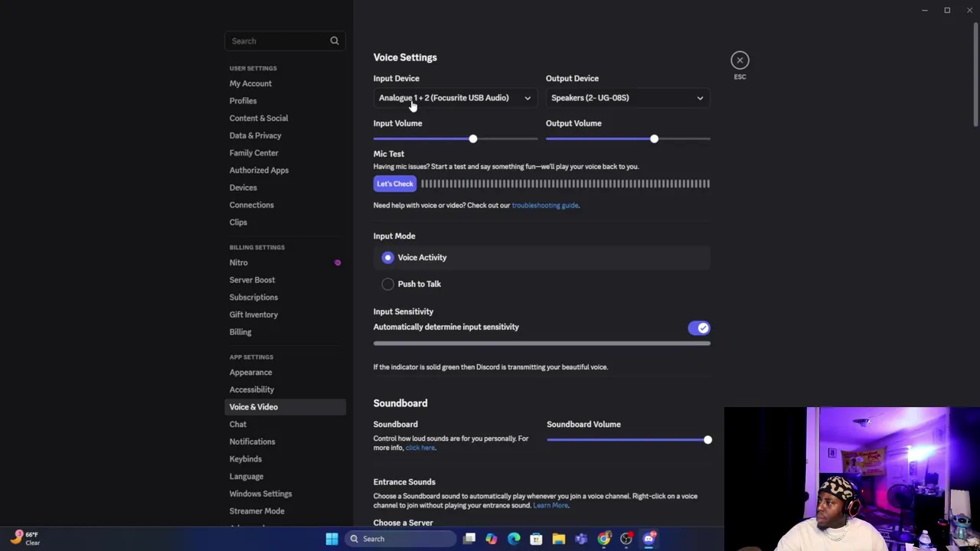Open Clips settings

(238, 222)
